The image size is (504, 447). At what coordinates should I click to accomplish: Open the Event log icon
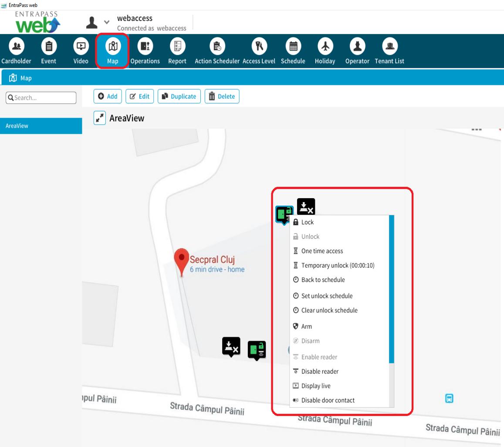click(48, 46)
